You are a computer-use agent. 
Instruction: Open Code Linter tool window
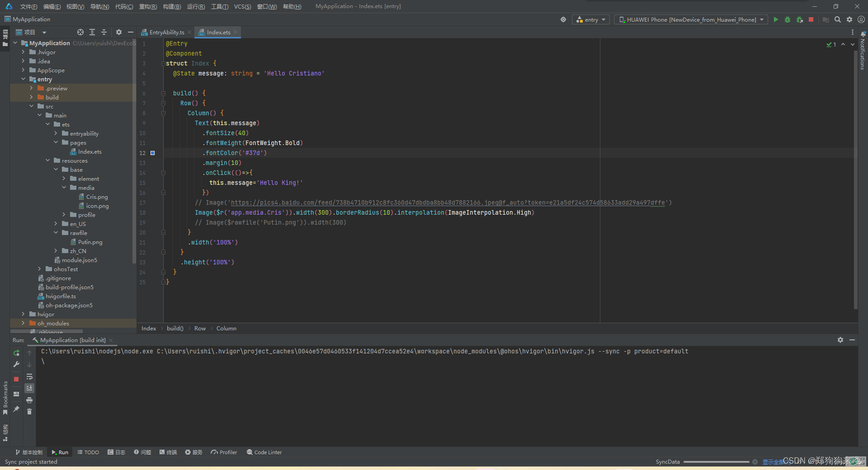point(264,452)
